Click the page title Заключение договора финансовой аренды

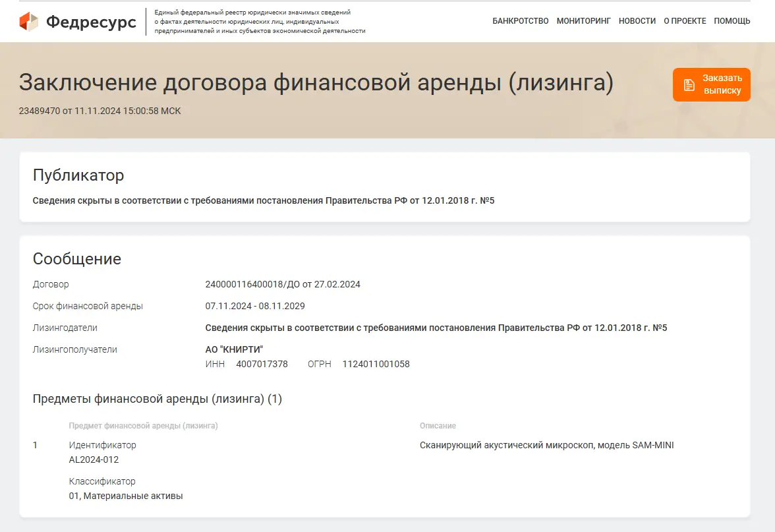tap(316, 82)
